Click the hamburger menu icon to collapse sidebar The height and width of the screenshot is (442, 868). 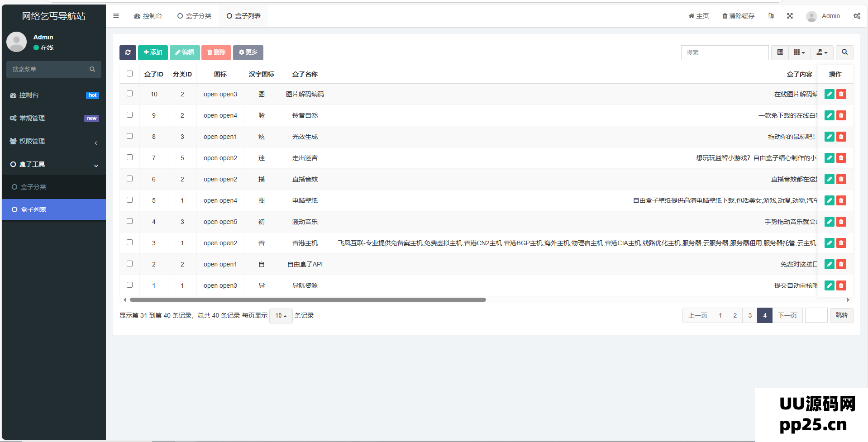tap(116, 16)
